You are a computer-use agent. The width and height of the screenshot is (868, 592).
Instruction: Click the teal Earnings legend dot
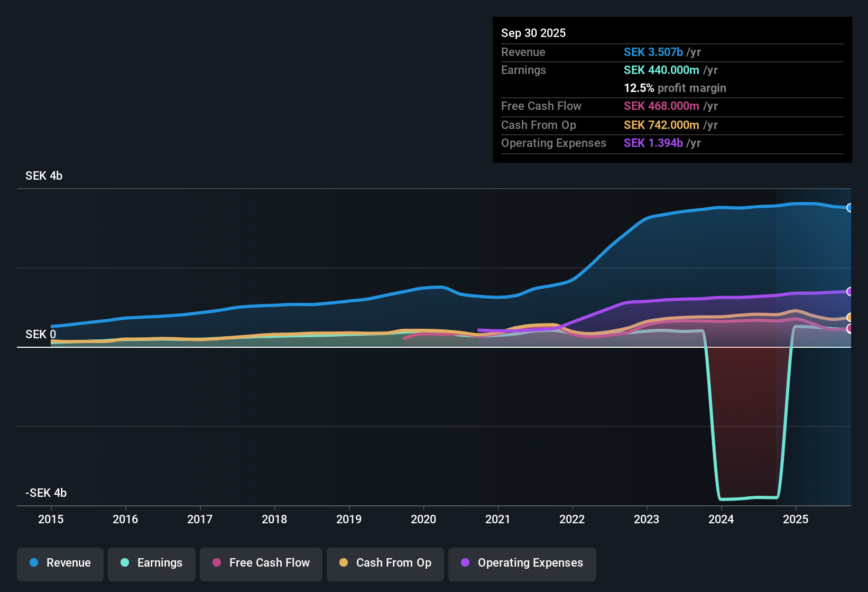click(x=125, y=562)
